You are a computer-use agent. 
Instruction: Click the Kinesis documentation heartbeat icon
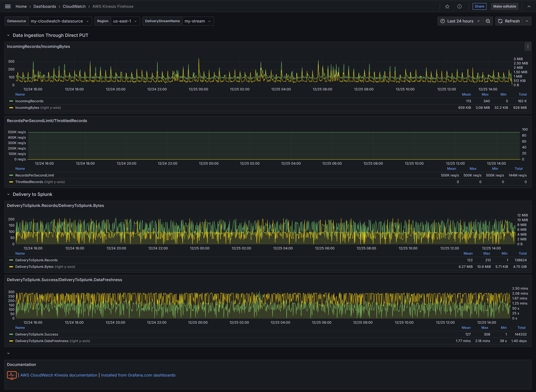click(11, 375)
